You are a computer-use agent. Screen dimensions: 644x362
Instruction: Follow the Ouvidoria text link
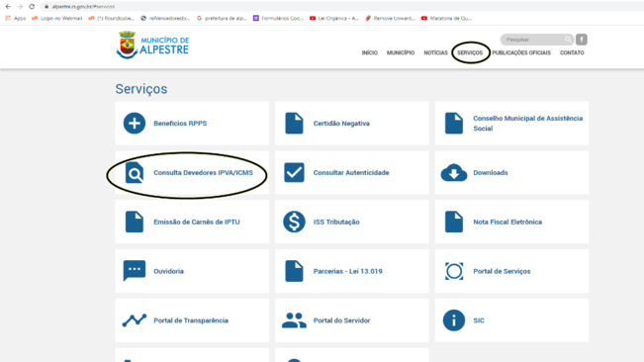click(168, 271)
